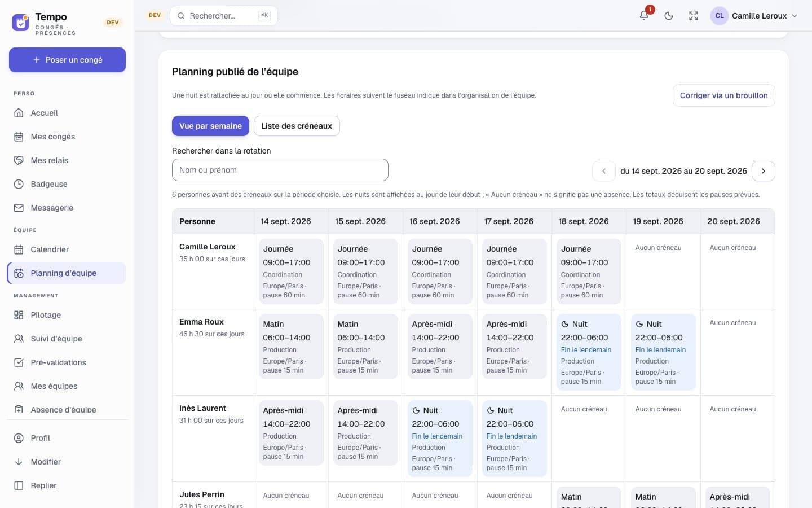The image size is (812, 508).
Task: Click the DEV badge in top bar
Action: click(x=155, y=15)
